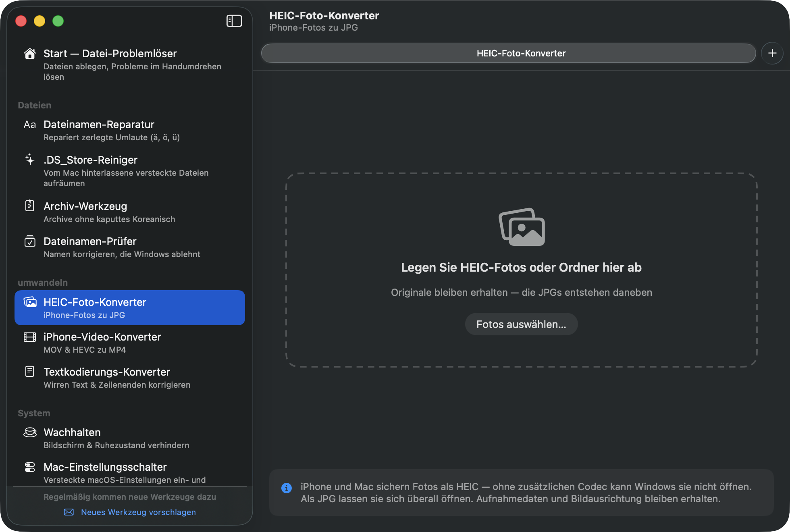Open the Archiv-Werkzeug tool
790x532 pixels.
coord(130,212)
